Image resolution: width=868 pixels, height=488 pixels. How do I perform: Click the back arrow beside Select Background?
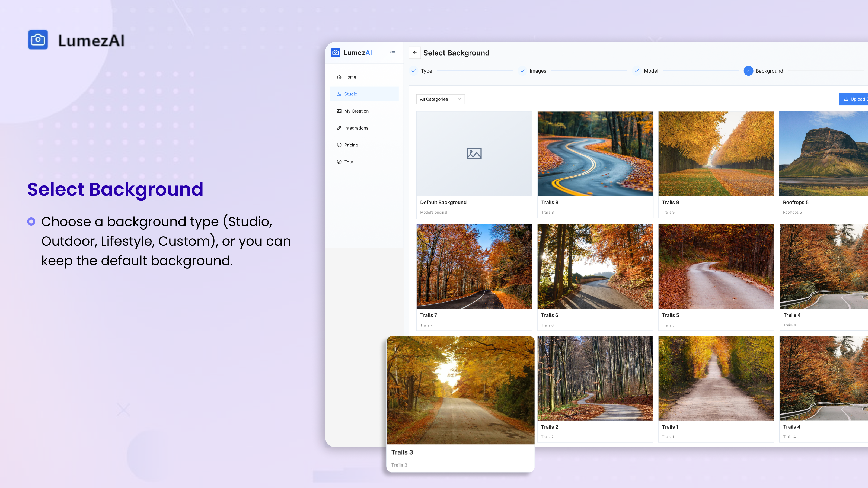click(x=414, y=53)
